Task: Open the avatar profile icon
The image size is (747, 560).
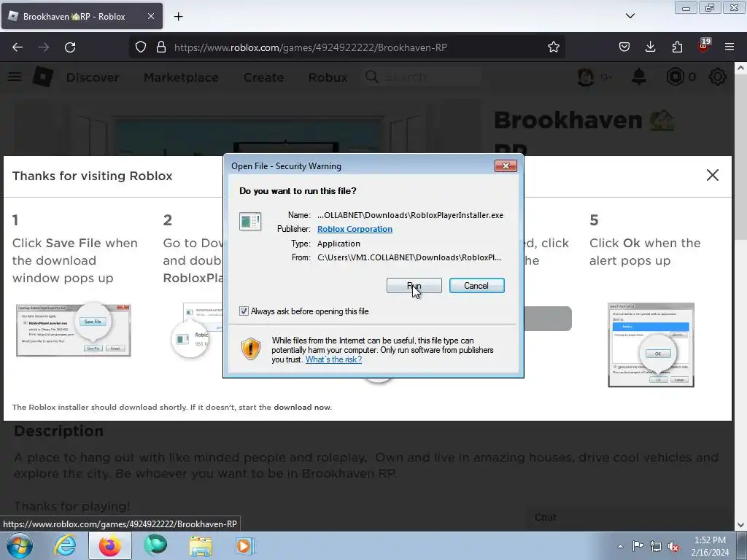Action: (586, 77)
